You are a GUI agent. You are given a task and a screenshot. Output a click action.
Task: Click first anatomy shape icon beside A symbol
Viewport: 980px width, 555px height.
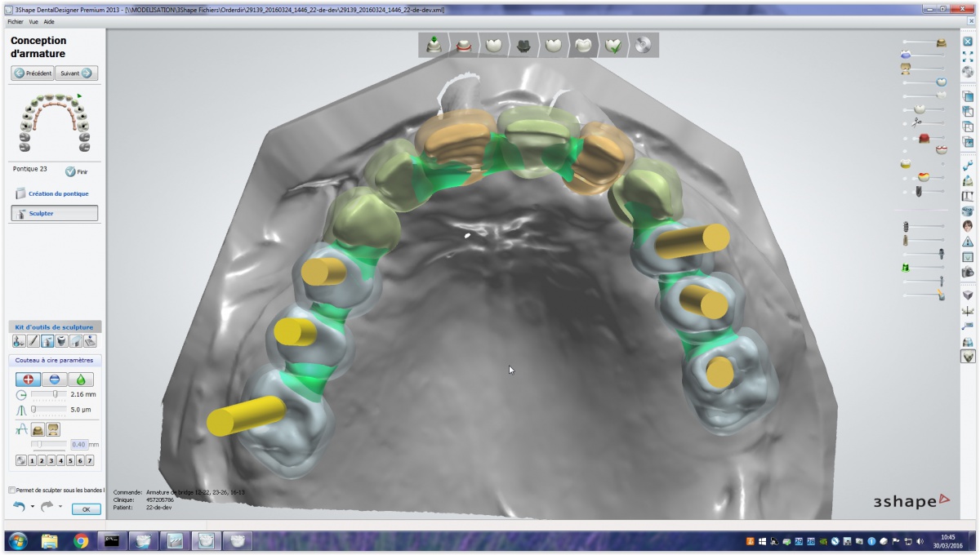tap(38, 429)
